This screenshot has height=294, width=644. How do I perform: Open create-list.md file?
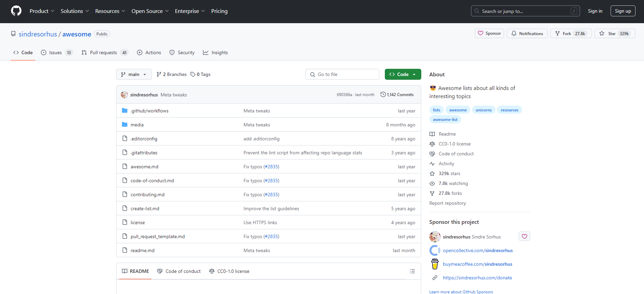click(145, 208)
